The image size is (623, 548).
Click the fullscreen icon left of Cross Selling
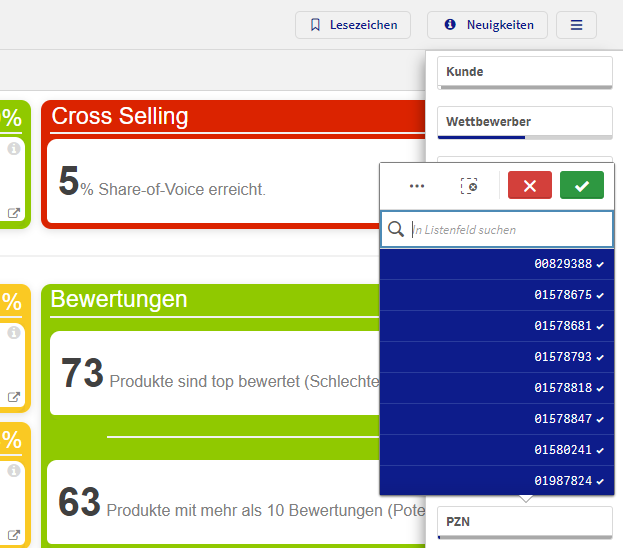[14, 213]
